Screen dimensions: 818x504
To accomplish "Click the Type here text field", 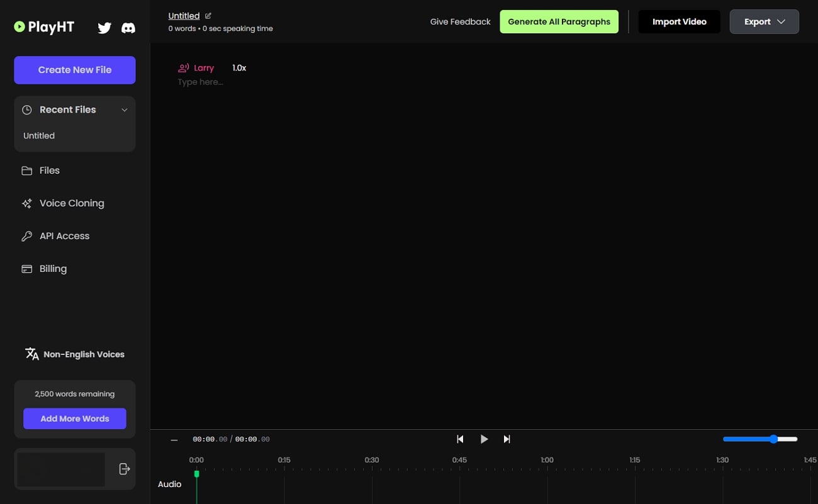I will click(200, 82).
